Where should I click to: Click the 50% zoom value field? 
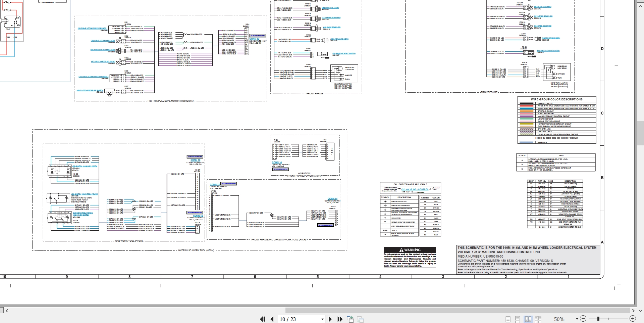point(559,319)
